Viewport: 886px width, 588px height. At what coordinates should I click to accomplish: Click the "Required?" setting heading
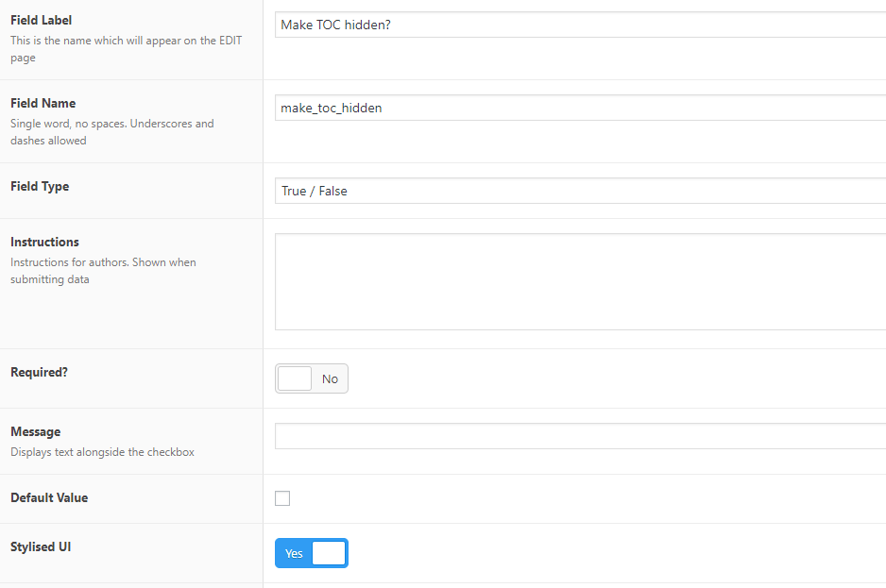point(39,372)
